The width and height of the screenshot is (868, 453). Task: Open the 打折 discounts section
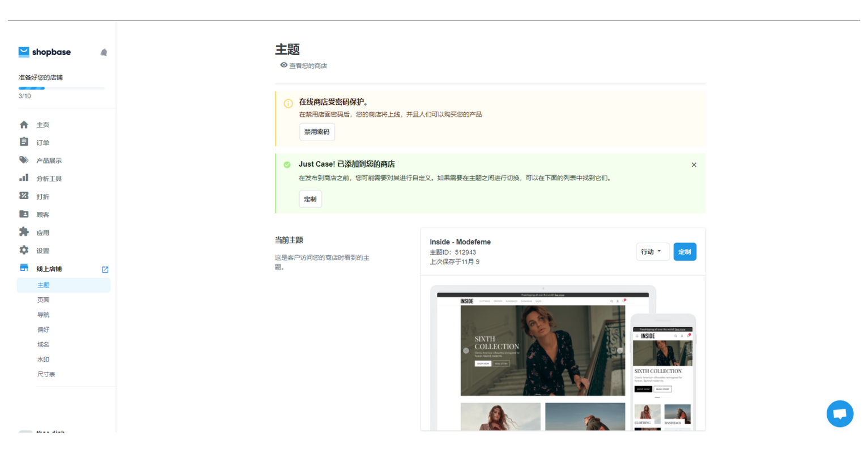pos(42,196)
